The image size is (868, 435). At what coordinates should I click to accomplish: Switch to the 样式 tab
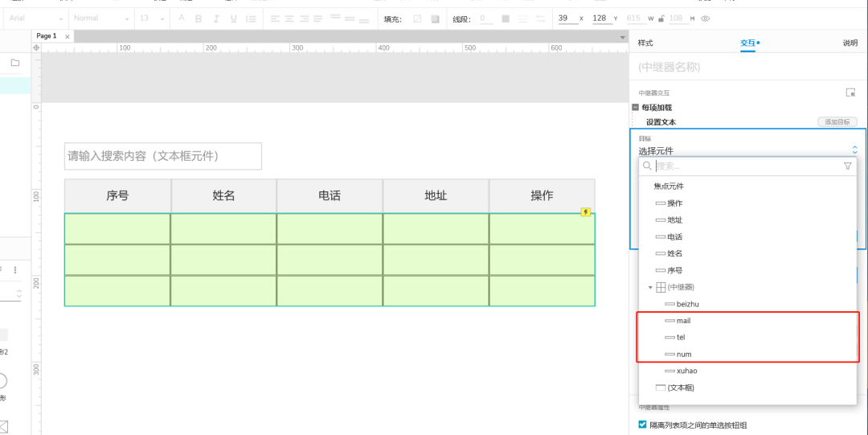pos(645,43)
